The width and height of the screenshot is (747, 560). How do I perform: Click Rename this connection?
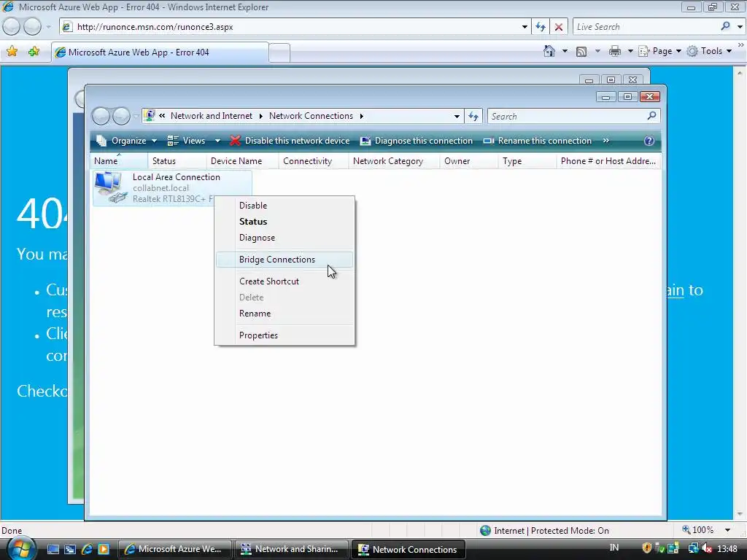click(x=538, y=141)
